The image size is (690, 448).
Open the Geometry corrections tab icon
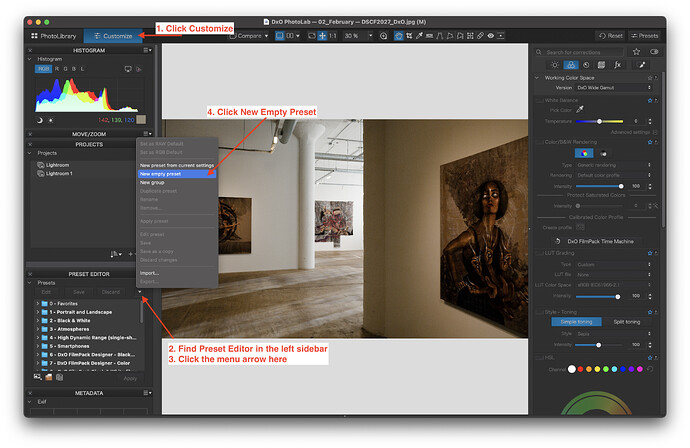(601, 65)
